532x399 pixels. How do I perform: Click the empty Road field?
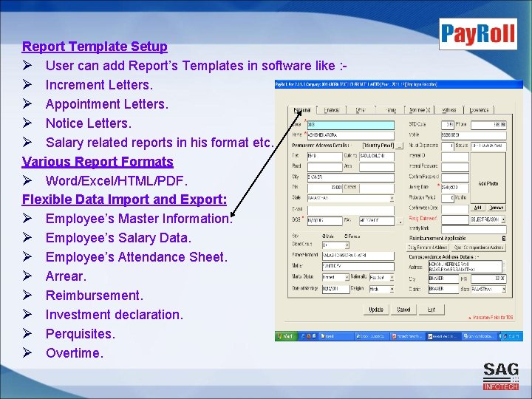[x=324, y=166]
